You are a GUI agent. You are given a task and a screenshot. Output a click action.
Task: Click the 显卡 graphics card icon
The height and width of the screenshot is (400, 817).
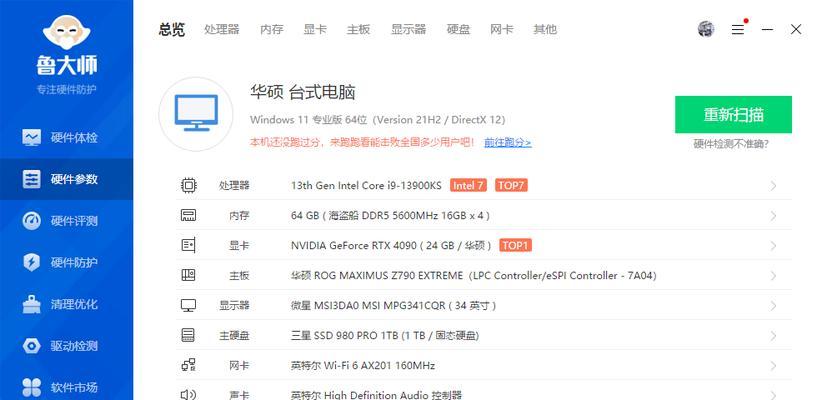[189, 245]
